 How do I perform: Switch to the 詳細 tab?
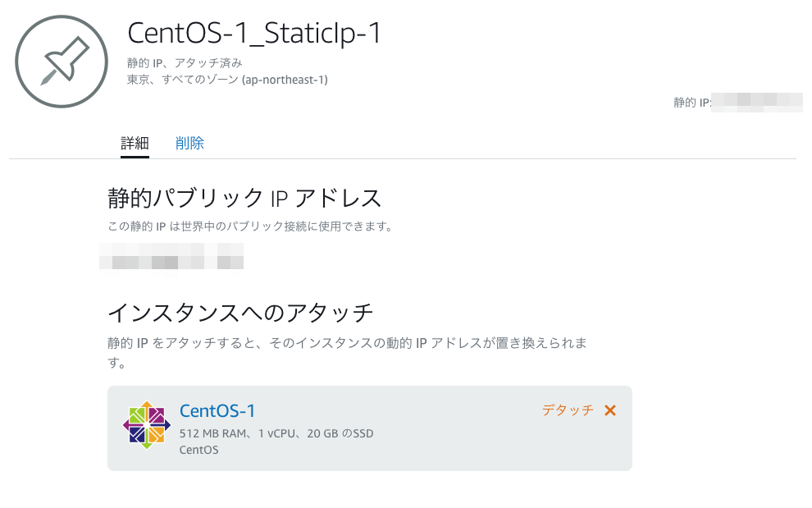point(135,143)
